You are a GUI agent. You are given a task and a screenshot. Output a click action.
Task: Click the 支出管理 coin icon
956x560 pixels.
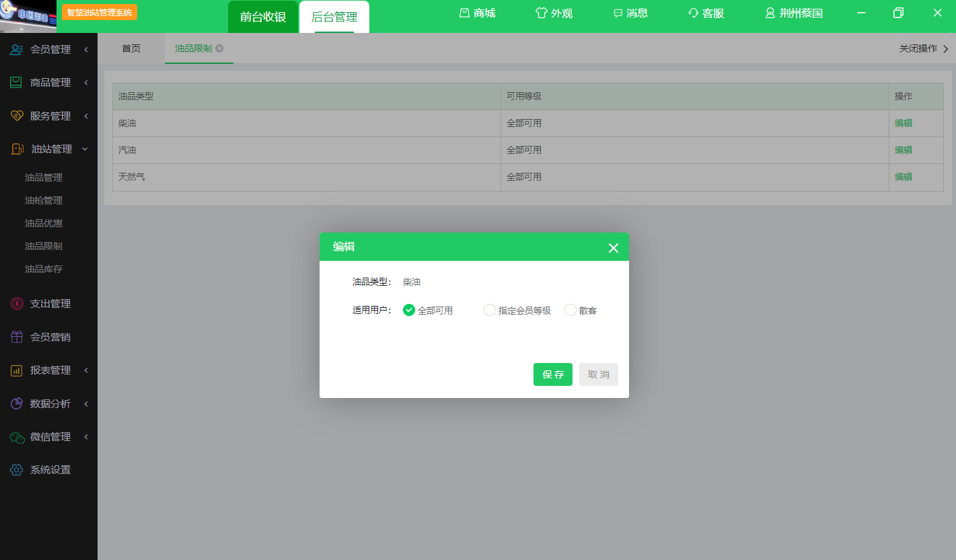tap(17, 304)
